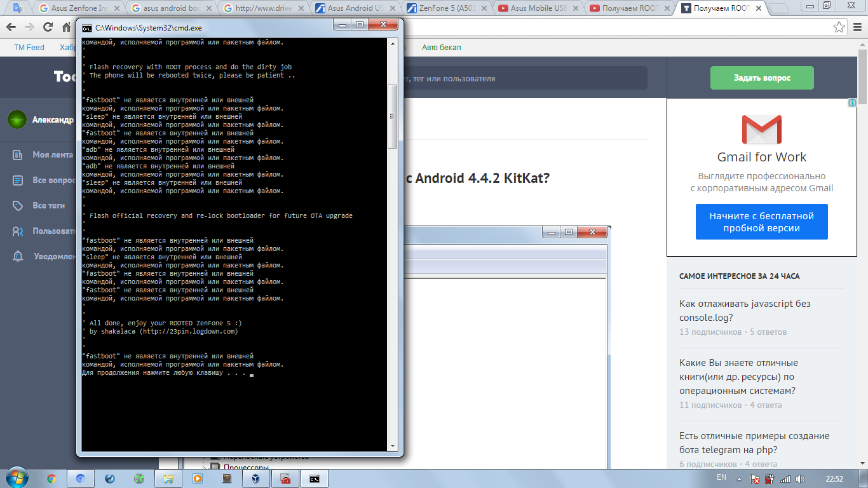Switch to the Asus Mobile USB YouTube tab
The image size is (868, 488).
[x=539, y=8]
